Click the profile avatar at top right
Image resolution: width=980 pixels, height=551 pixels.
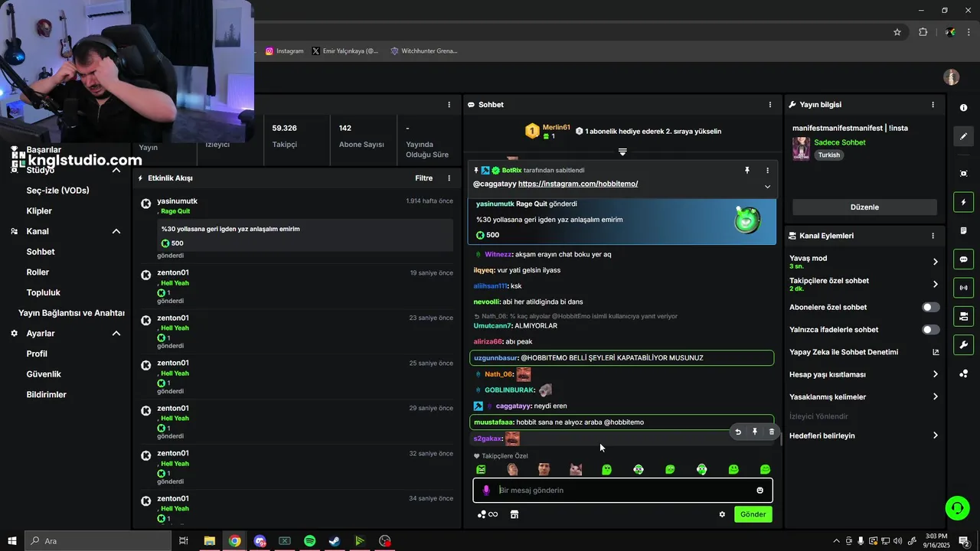coord(952,77)
